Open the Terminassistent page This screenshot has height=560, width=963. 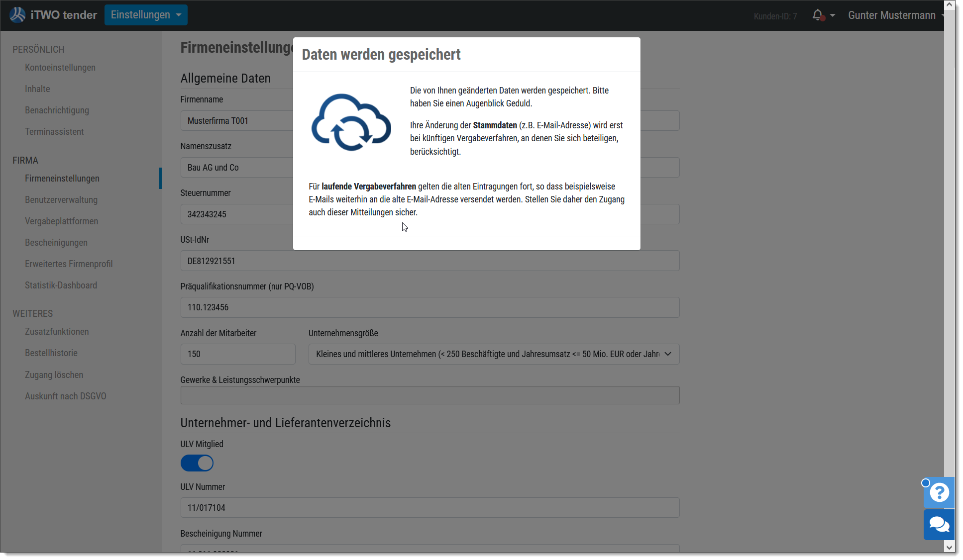click(54, 132)
